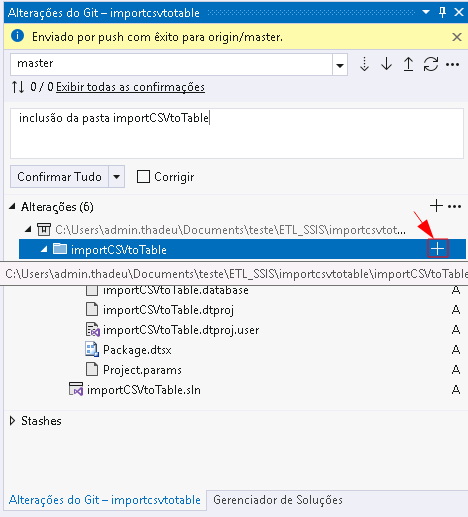Open the ellipsis menu in Alterações header
The width and height of the screenshot is (468, 517).
[454, 207]
